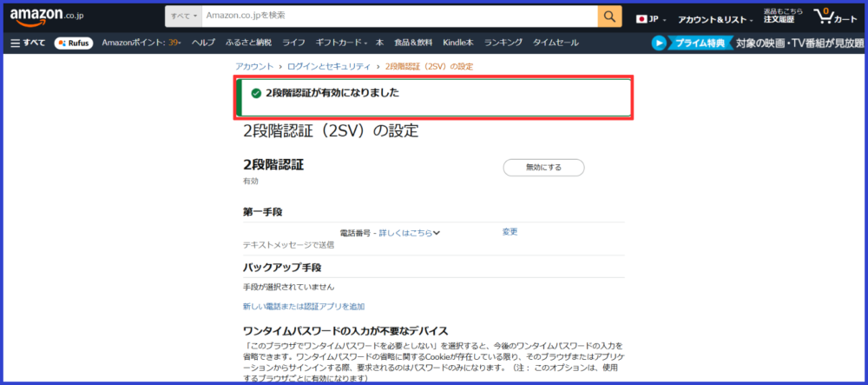Open the すべて search category dropdown
The image size is (868, 385).
[184, 17]
